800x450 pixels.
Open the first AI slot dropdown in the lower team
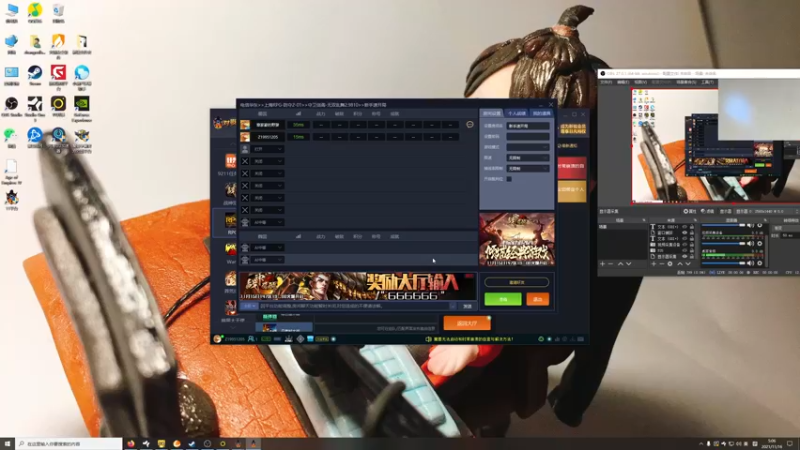tap(268, 247)
